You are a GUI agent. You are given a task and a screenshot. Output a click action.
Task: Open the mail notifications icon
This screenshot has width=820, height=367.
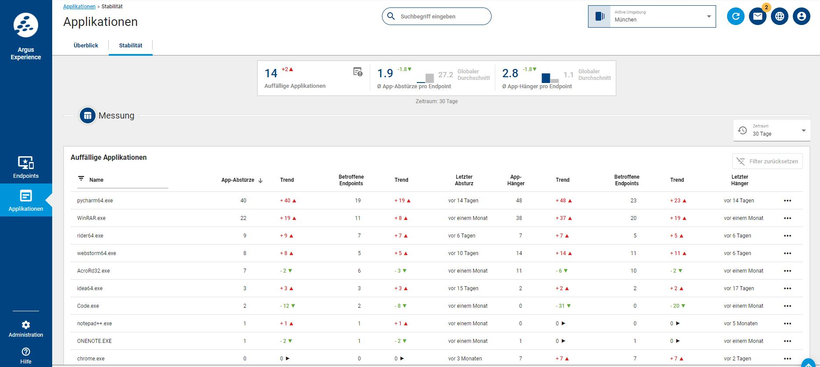point(757,17)
